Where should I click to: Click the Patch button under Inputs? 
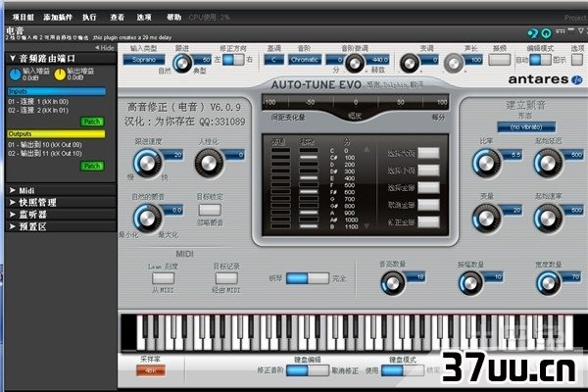92,122
